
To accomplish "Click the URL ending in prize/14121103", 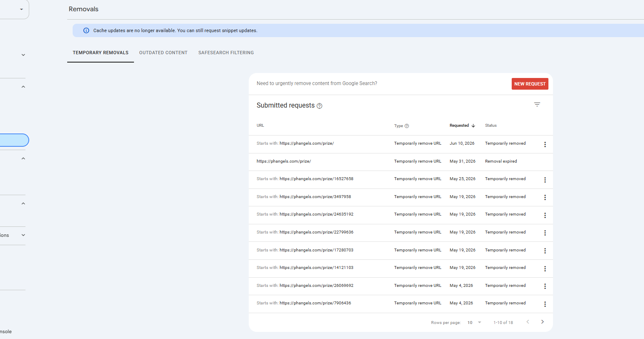I will 316,268.
